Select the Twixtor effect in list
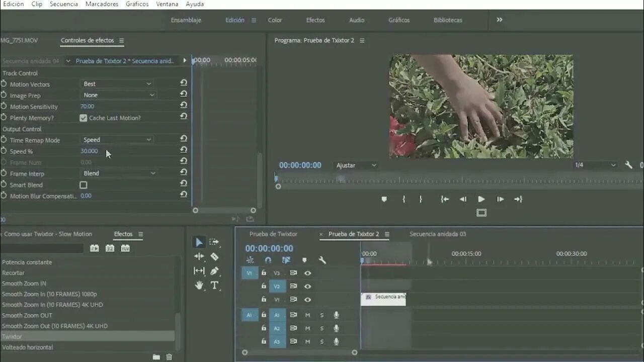Viewport: 644px width, 362px height. point(87,336)
